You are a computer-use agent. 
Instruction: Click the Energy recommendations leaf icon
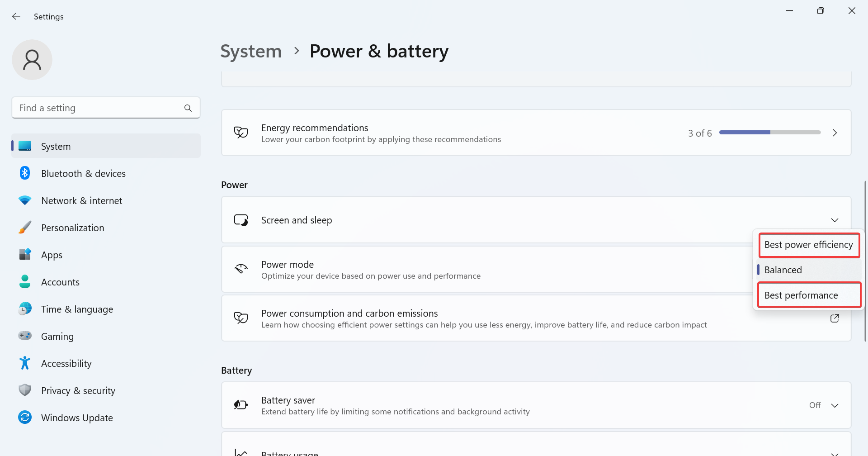click(x=241, y=133)
